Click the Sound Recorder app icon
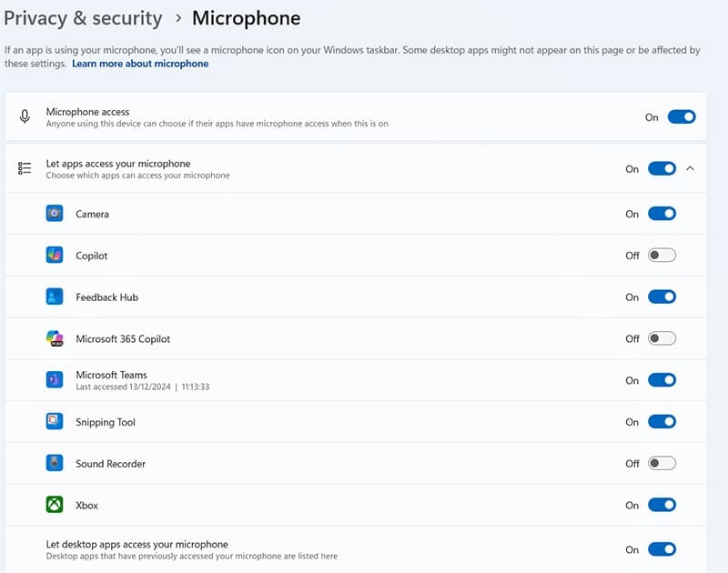This screenshot has height=573, width=728. click(x=55, y=463)
